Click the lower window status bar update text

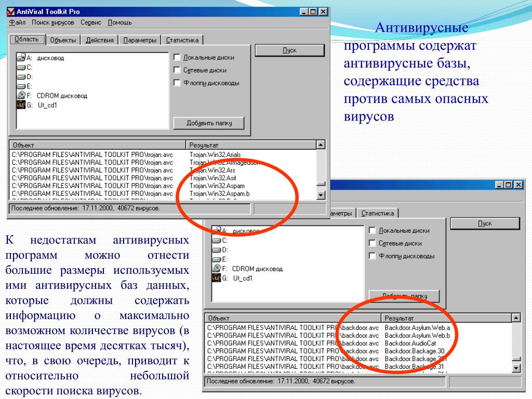coord(281,381)
